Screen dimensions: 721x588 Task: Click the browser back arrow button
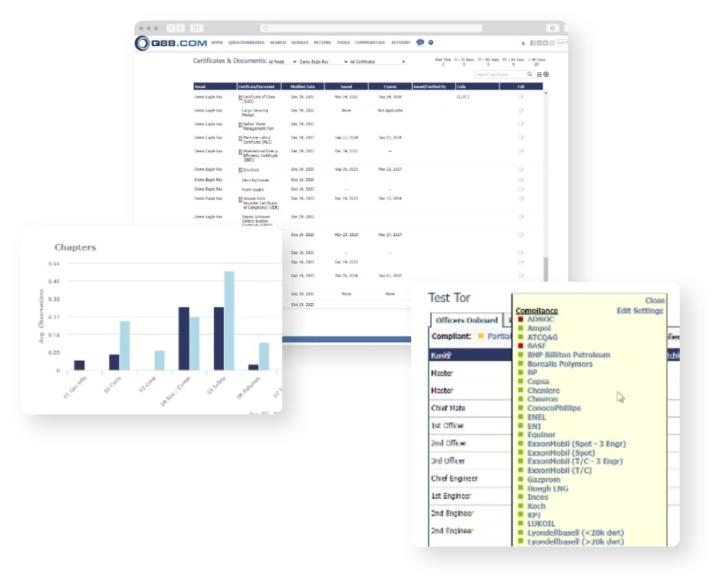click(x=171, y=28)
